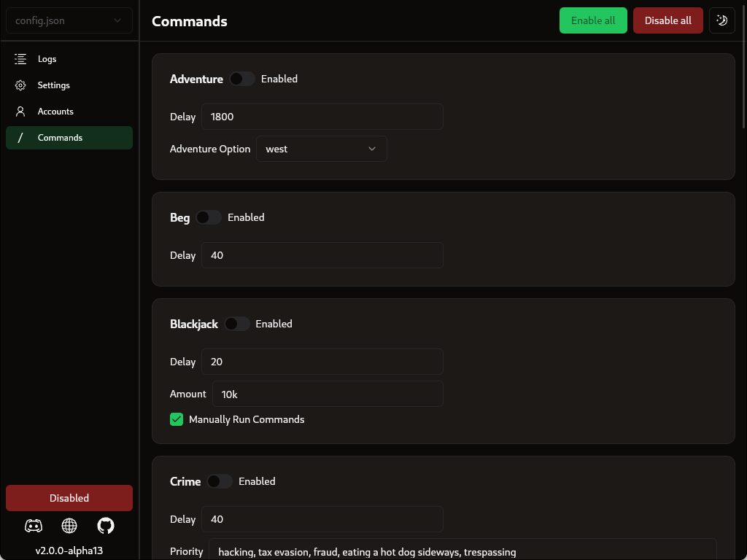Toggle the Beg Enabled switch
The image size is (747, 560).
pos(209,217)
